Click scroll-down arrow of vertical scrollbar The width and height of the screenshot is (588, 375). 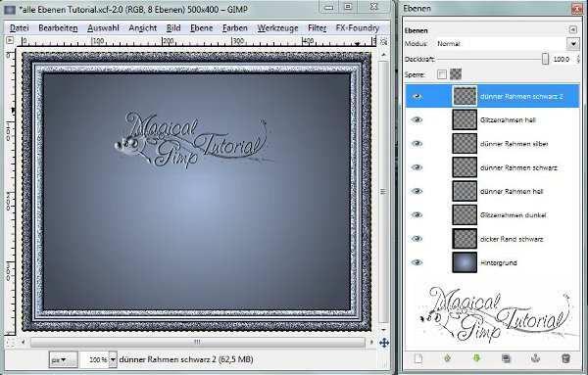point(383,330)
